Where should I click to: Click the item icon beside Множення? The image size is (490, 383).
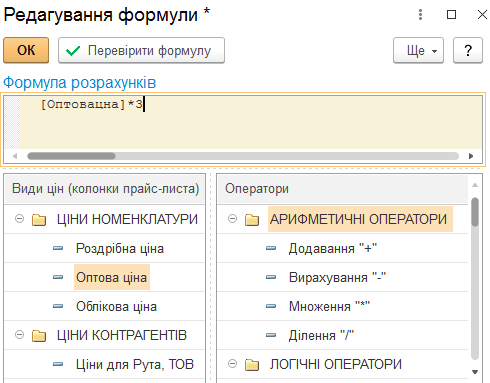pos(271,306)
